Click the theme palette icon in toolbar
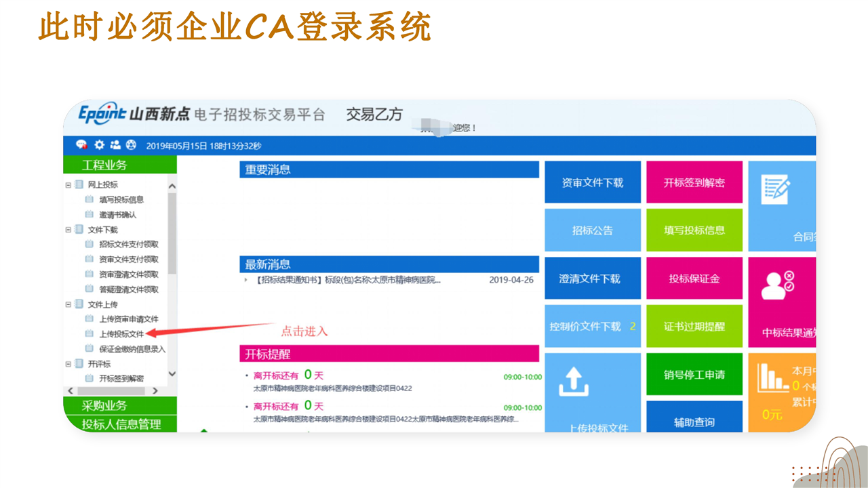This screenshot has width=868, height=488. point(132,145)
